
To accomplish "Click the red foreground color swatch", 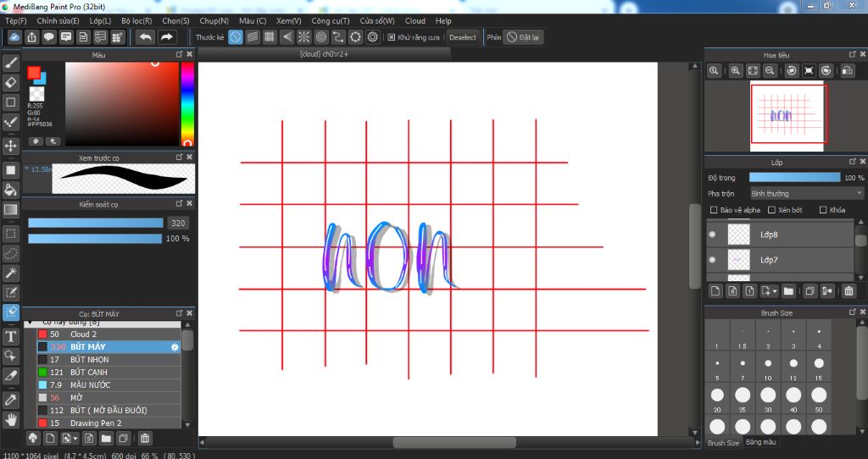I will click(34, 73).
